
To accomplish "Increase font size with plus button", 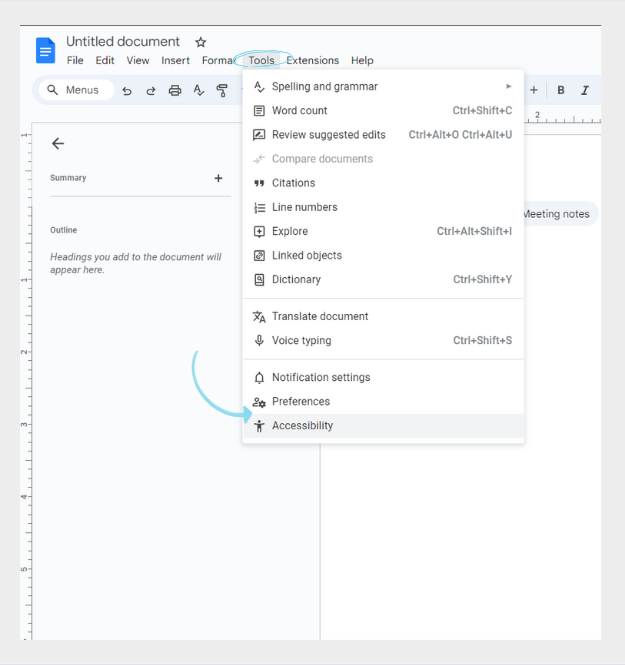I will pyautogui.click(x=534, y=90).
